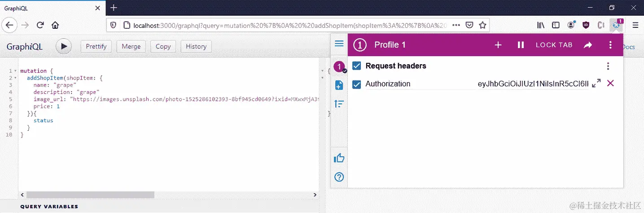Click the Profile 1 title text
This screenshot has height=213, width=644.
click(x=390, y=45)
